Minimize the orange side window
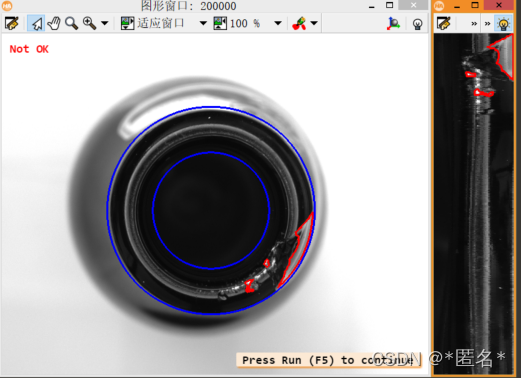Viewport: 521px width, 378px height. click(x=457, y=6)
